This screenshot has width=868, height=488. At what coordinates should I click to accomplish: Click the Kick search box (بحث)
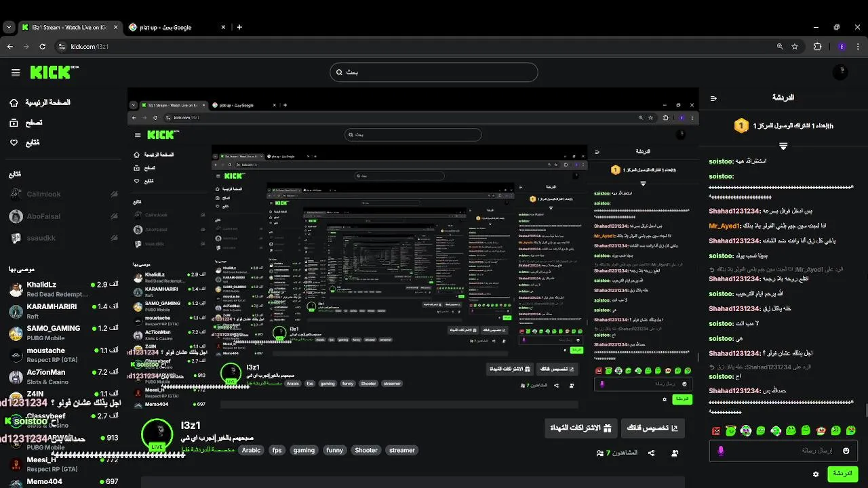pos(434,72)
